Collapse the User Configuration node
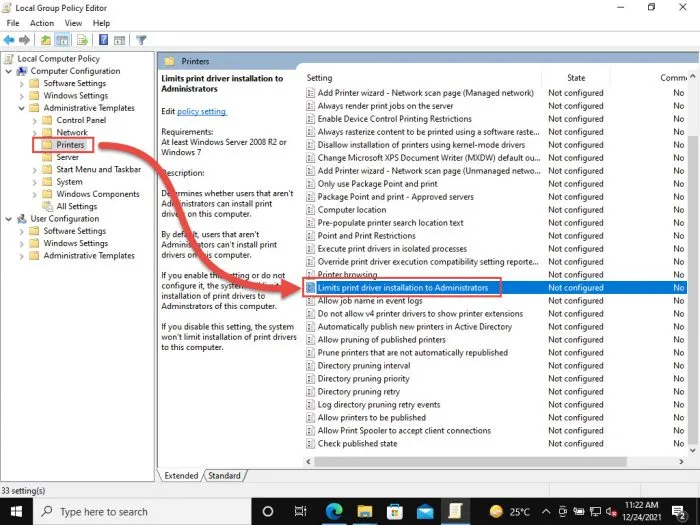This screenshot has width=700, height=525. click(x=8, y=219)
